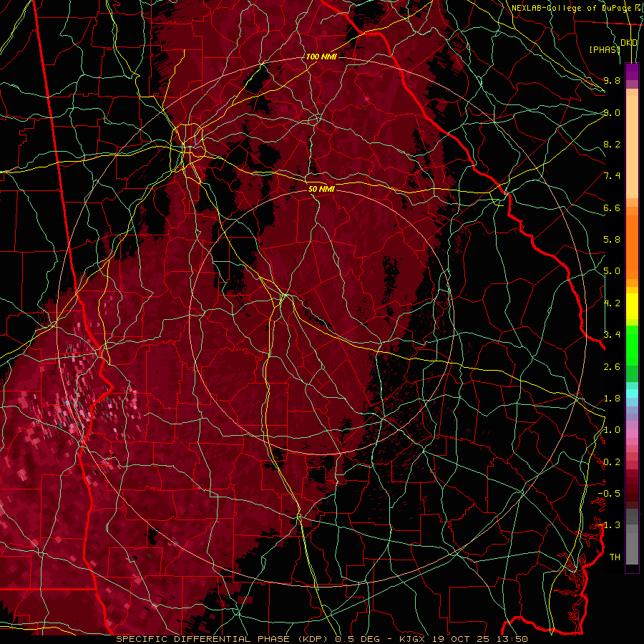Click the "TH" threshold legend label
The width and height of the screenshot is (644, 644).
[615, 557]
